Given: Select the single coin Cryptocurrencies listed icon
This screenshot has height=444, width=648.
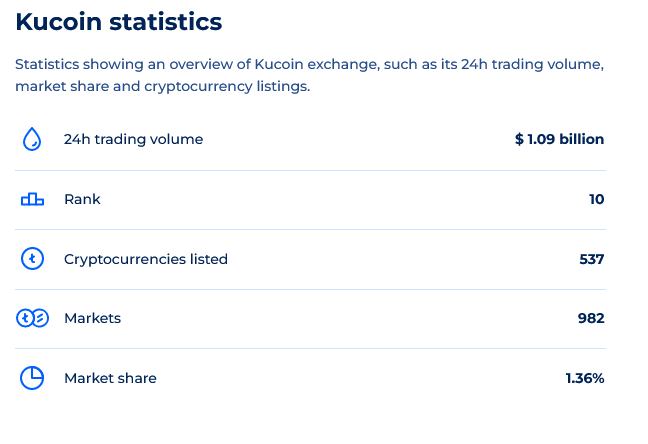Looking at the screenshot, I should [32, 259].
